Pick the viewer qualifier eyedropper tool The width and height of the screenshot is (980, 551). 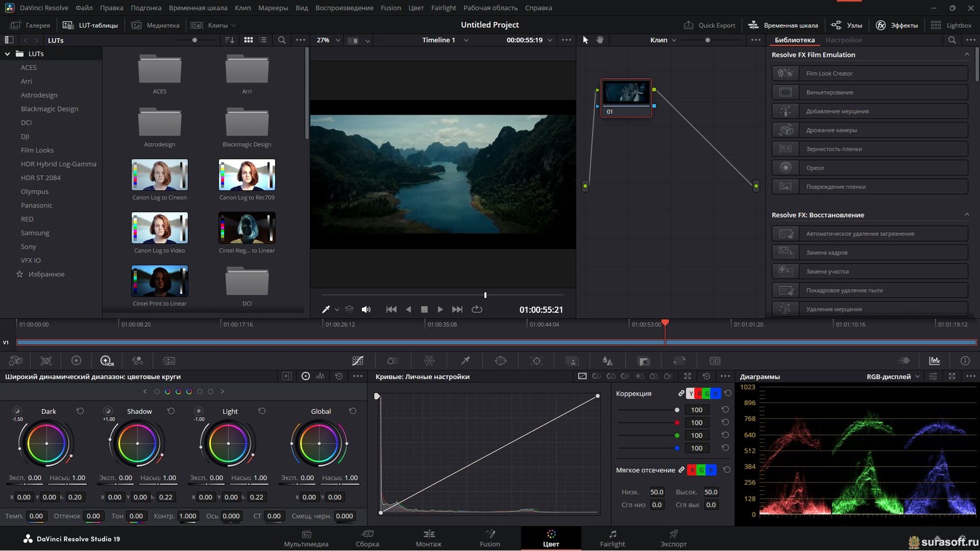(326, 310)
